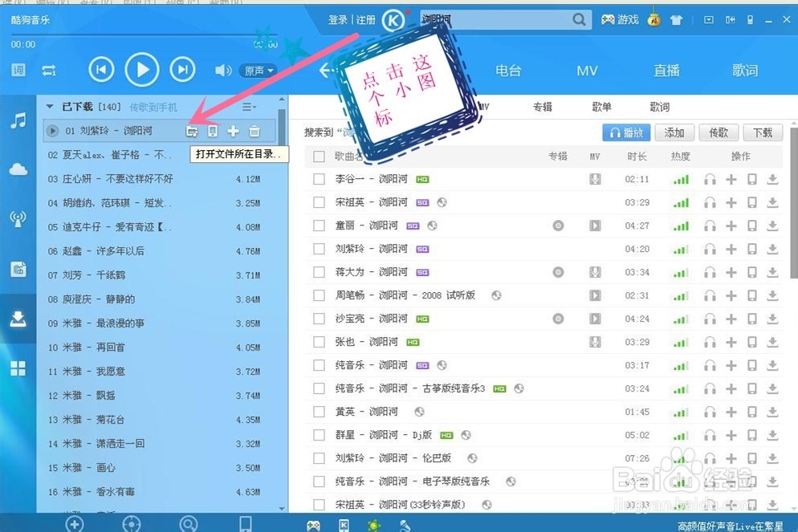Click the 下载 download button
This screenshot has width=798, height=532.
[763, 132]
